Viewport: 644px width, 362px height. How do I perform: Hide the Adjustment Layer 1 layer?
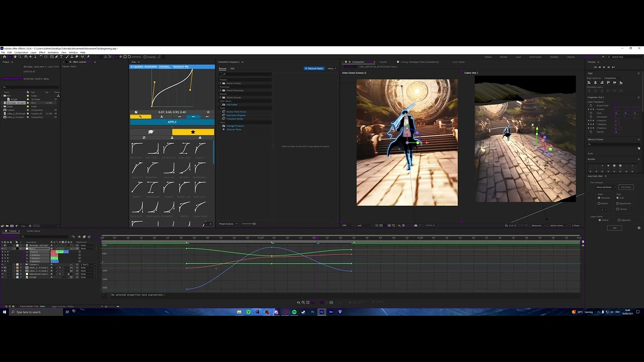pos(3,274)
